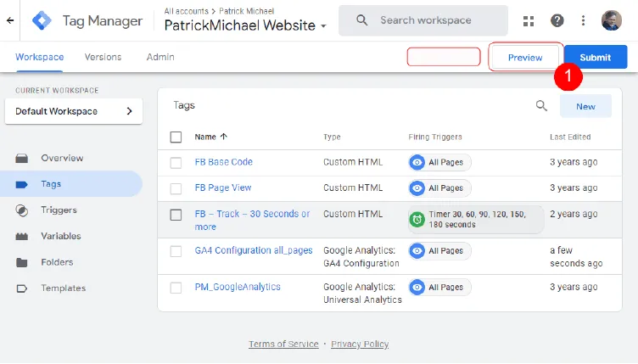Tick the FB Base Code checkbox
The width and height of the screenshot is (638, 364).
point(176,162)
